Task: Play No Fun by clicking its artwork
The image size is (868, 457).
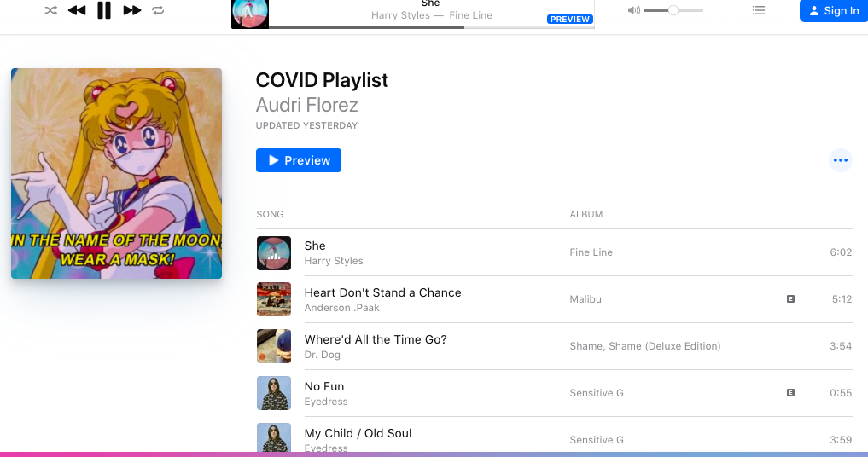Action: (274, 393)
